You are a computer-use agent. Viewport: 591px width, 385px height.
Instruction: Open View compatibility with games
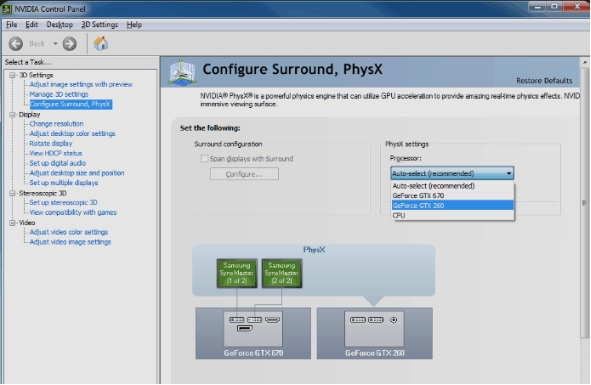tap(73, 212)
